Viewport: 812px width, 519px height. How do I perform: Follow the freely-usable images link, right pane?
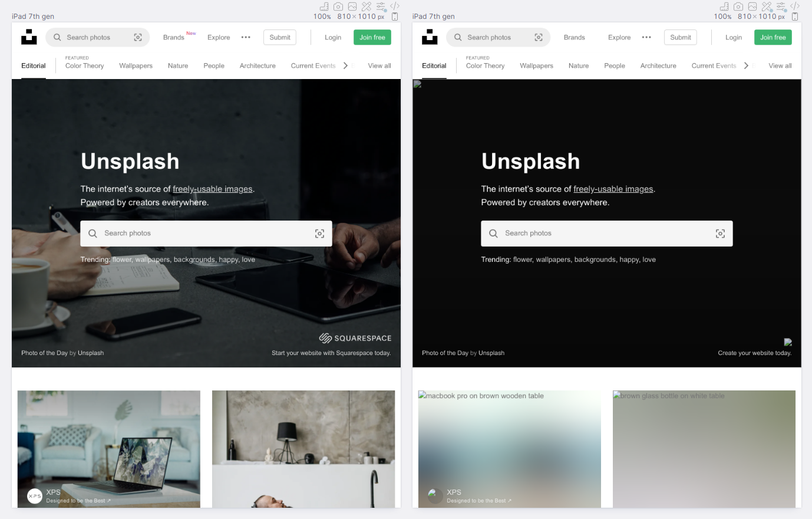point(613,189)
